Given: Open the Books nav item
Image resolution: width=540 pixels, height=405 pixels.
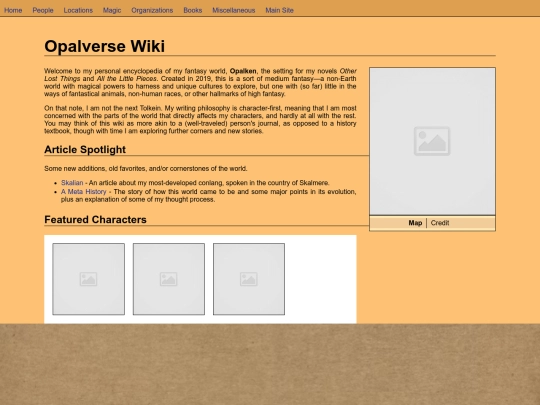Looking at the screenshot, I should coord(193,10).
